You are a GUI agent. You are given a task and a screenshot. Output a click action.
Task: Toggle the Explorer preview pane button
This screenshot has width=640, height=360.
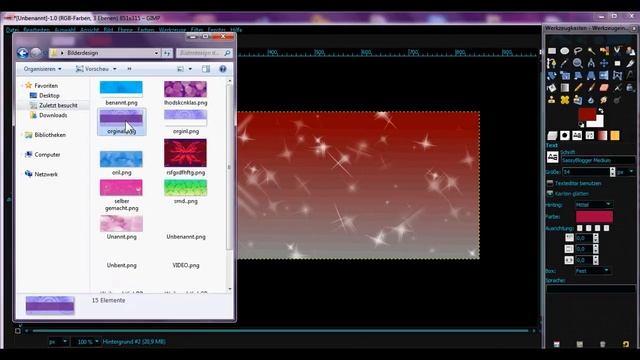[x=206, y=69]
